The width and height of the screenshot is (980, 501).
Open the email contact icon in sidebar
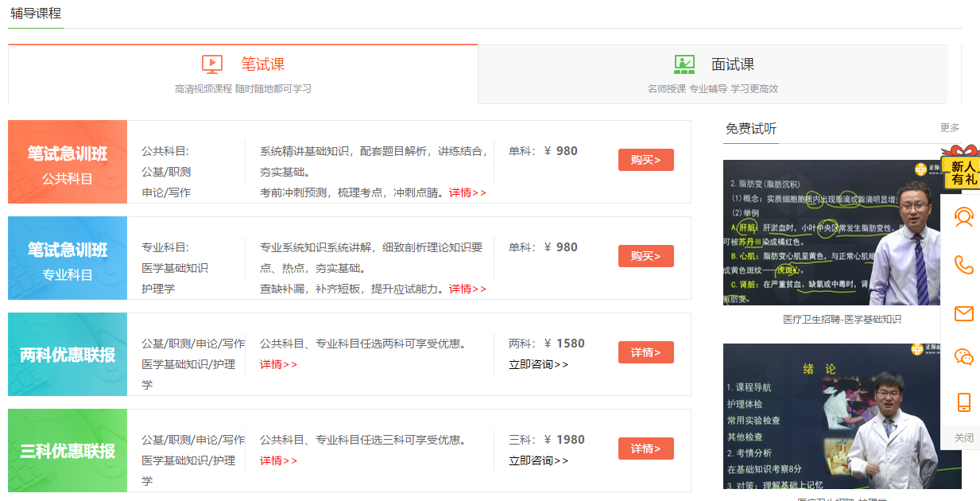[963, 314]
